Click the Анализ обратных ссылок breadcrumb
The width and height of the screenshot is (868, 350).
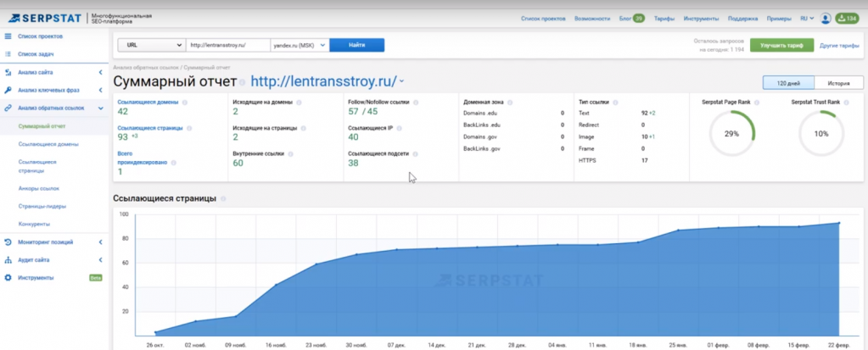tap(146, 68)
